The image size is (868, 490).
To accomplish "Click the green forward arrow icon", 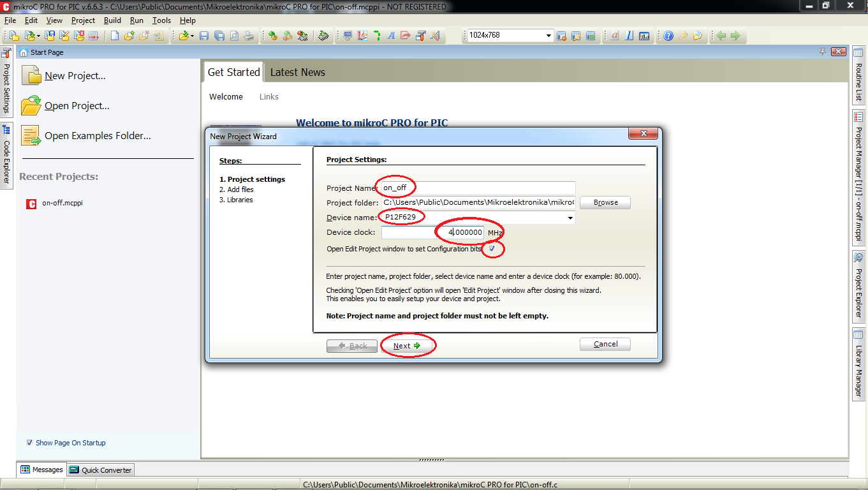I will click(x=735, y=36).
